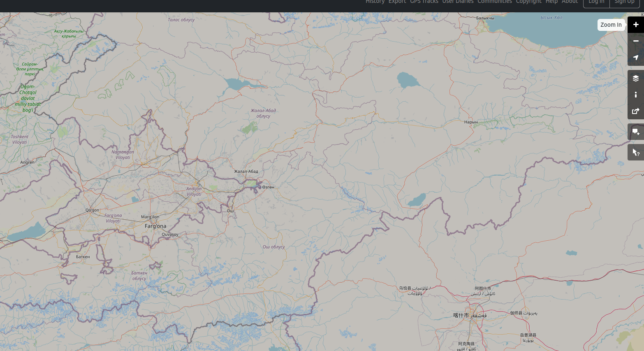Zoom out using the minus button
The image size is (644, 351).
pyautogui.click(x=635, y=41)
